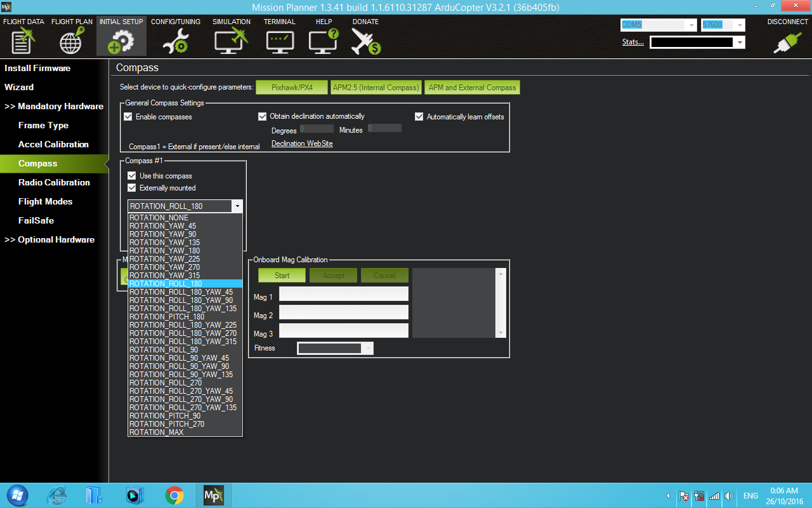Select ROTATION_YAW_180 option
Viewport: 812px width, 508px height.
[185, 251]
